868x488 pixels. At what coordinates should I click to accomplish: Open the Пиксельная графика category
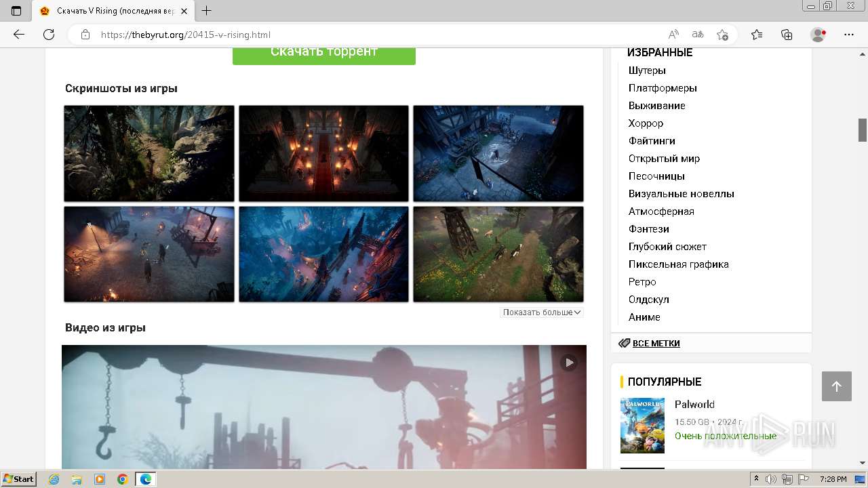pos(678,264)
